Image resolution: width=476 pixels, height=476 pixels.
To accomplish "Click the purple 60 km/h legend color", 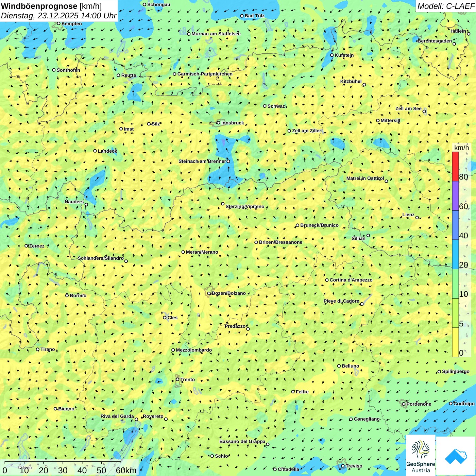I will pos(455,196).
